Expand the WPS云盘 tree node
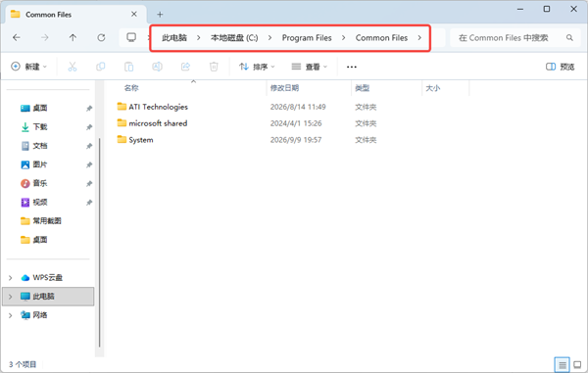This screenshot has width=588, height=373. (x=11, y=277)
